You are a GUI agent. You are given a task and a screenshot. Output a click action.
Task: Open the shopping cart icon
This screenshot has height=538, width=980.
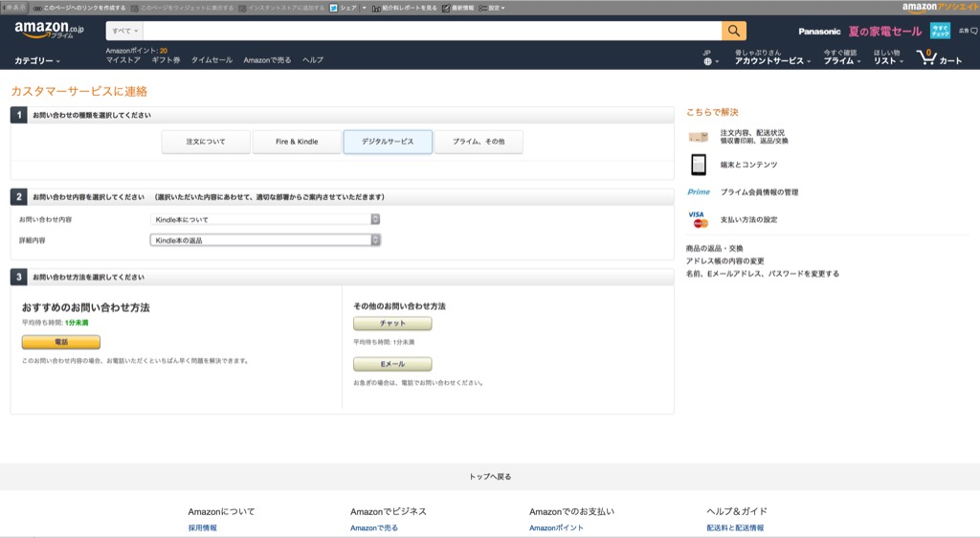pyautogui.click(x=925, y=57)
